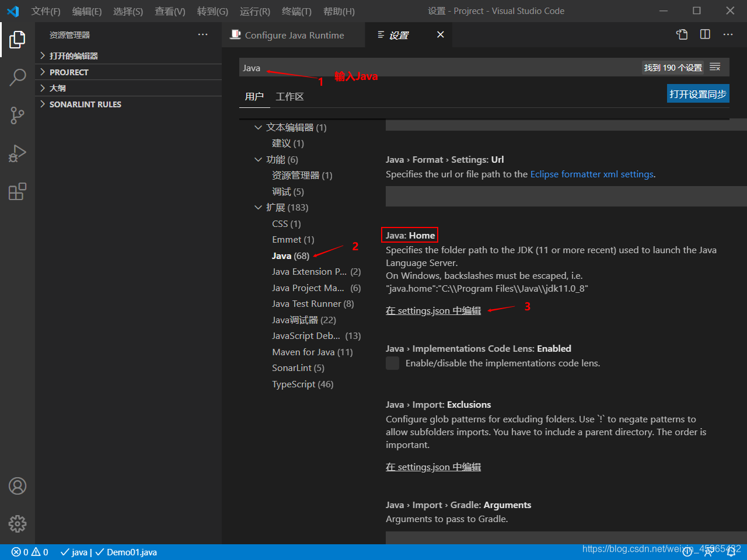
Task: Open the 编辑(E) menu
Action: 87,11
